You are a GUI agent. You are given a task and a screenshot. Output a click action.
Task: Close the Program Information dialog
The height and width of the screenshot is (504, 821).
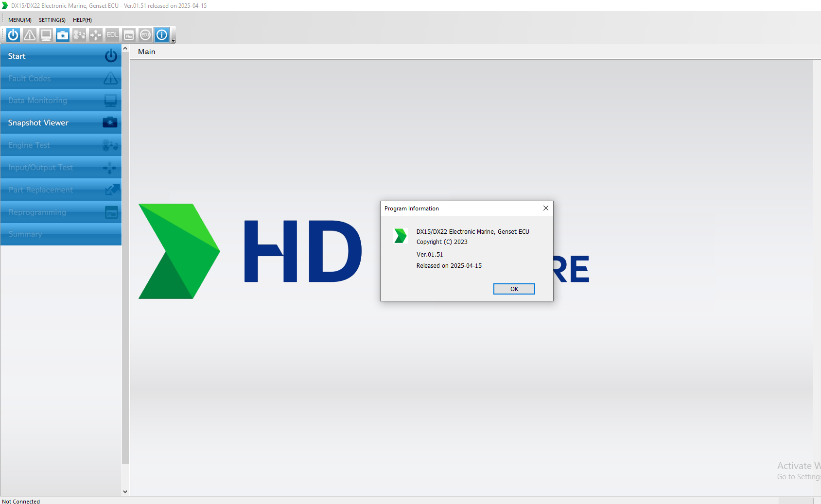coord(546,208)
